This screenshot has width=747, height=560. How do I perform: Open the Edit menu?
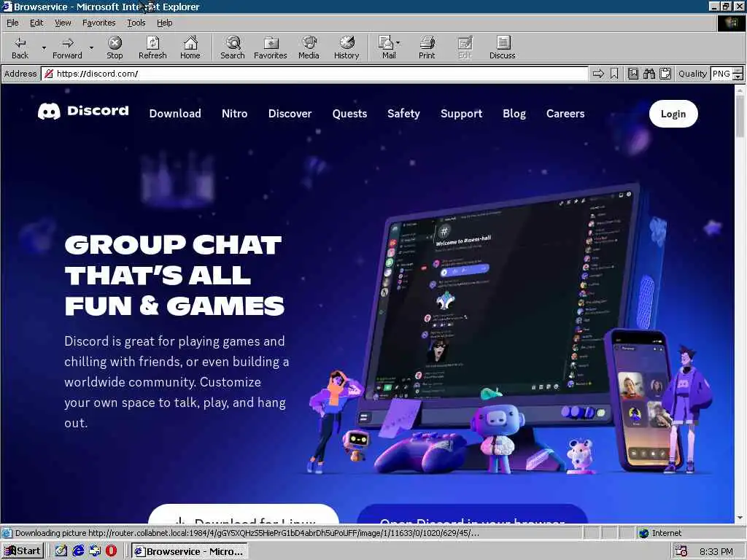click(36, 23)
